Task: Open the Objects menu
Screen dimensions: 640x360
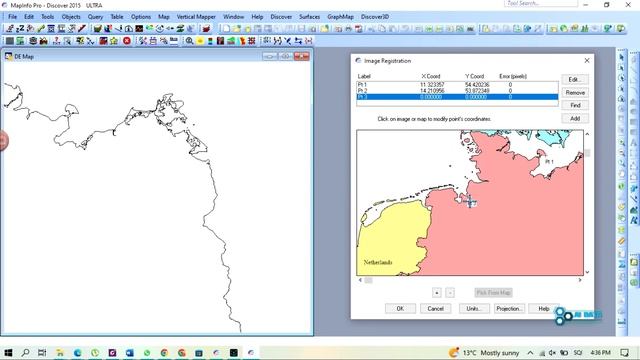Action: coord(71,17)
